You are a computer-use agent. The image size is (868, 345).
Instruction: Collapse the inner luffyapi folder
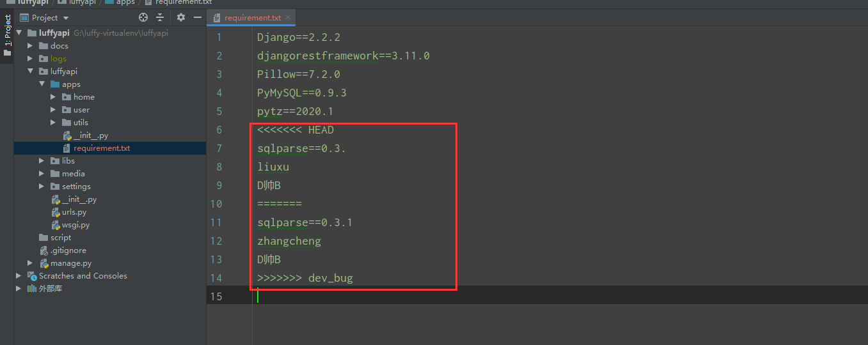click(30, 72)
